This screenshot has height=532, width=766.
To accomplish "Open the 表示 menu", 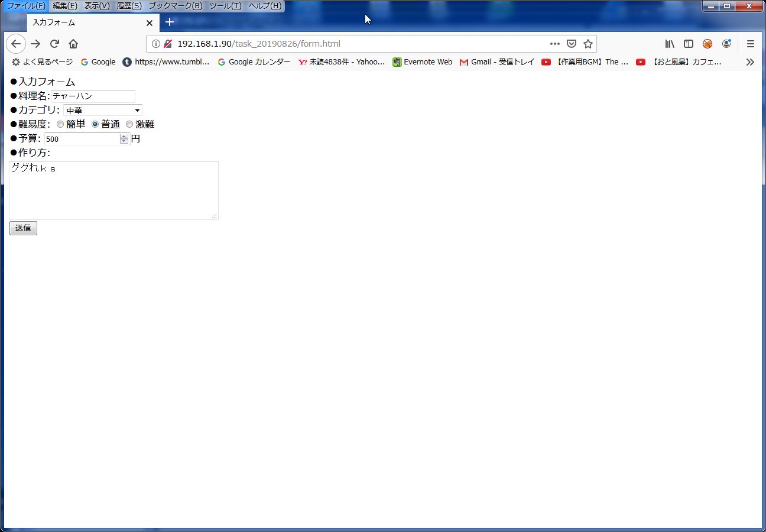I will pyautogui.click(x=97, y=6).
